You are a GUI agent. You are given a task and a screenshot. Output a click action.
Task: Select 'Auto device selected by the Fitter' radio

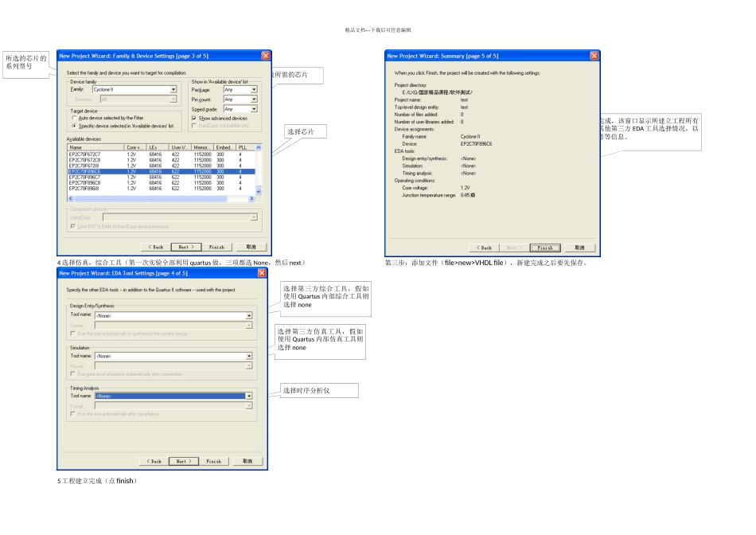tap(74, 118)
